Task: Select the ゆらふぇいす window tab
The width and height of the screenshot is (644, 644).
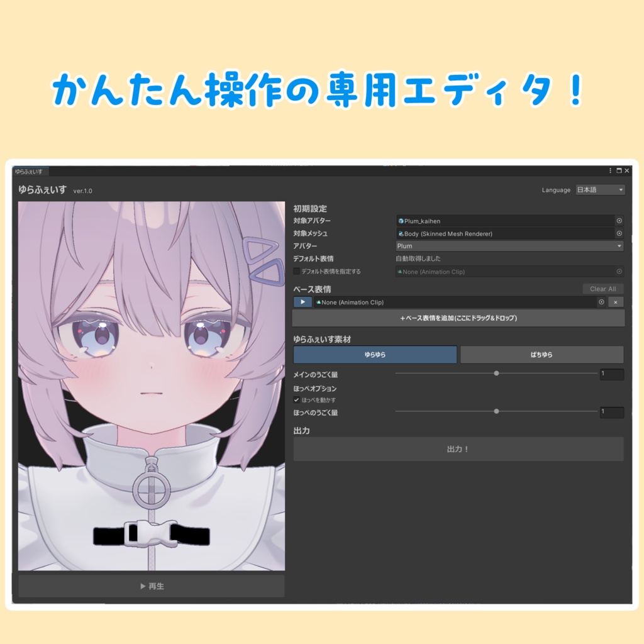Action: point(30,171)
